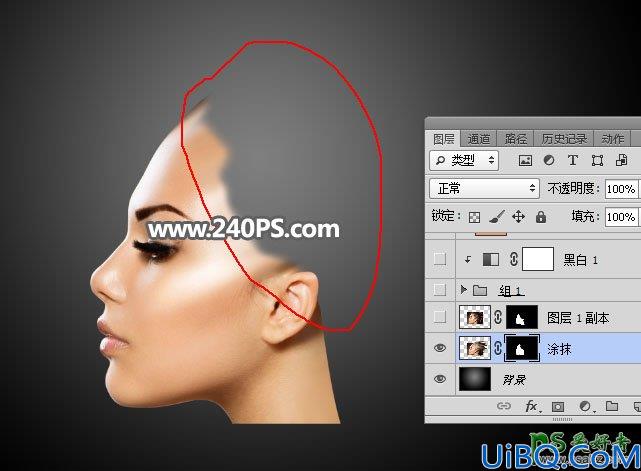Click the 填充 fill value field
Screen dimensions: 641x471
(x=621, y=217)
